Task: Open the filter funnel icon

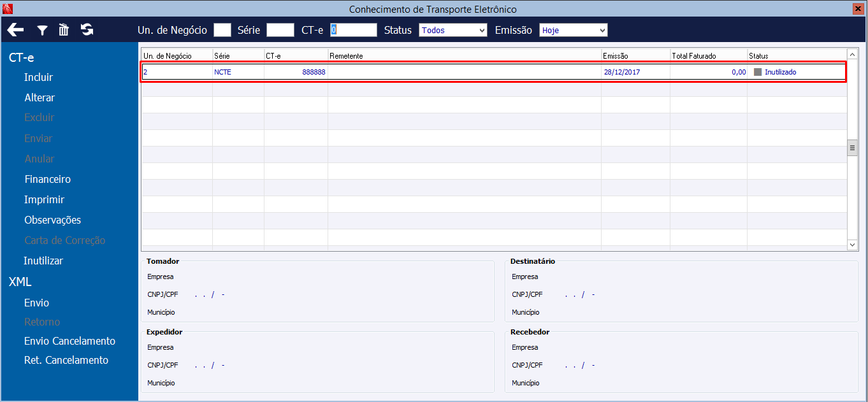Action: pyautogui.click(x=42, y=30)
